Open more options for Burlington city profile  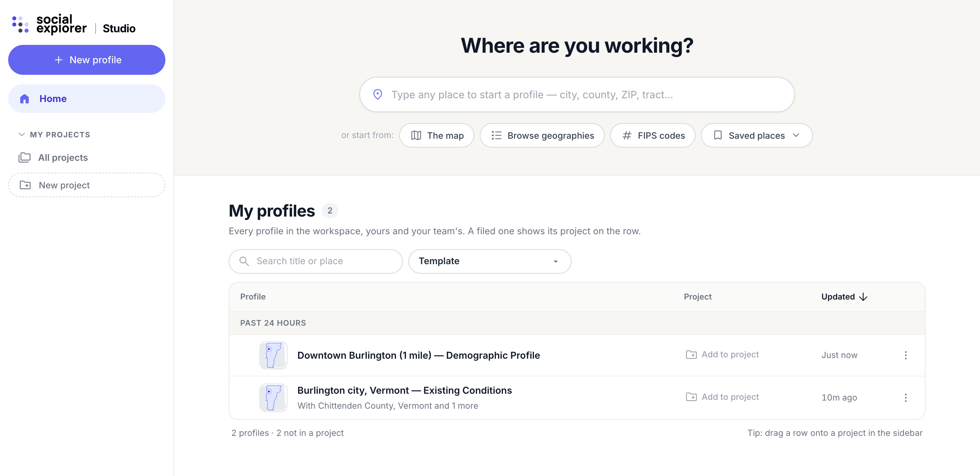tap(905, 398)
